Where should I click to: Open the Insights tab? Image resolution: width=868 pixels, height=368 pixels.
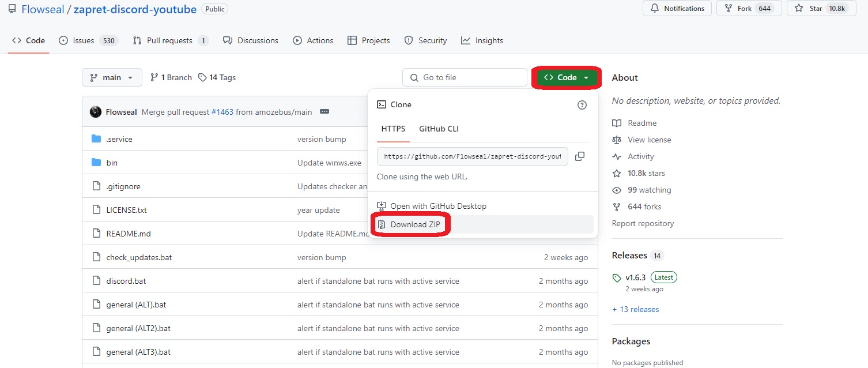[x=482, y=40]
